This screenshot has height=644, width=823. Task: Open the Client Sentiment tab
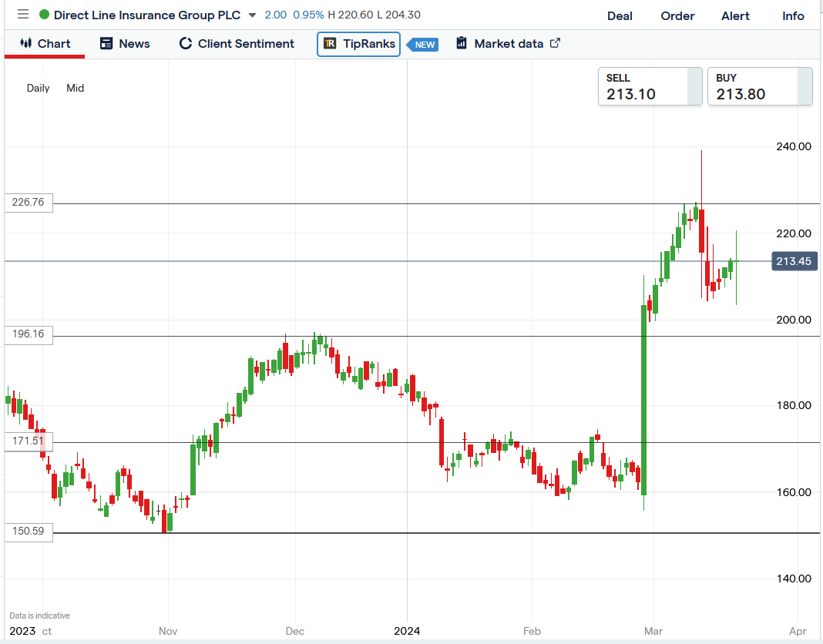coord(237,44)
